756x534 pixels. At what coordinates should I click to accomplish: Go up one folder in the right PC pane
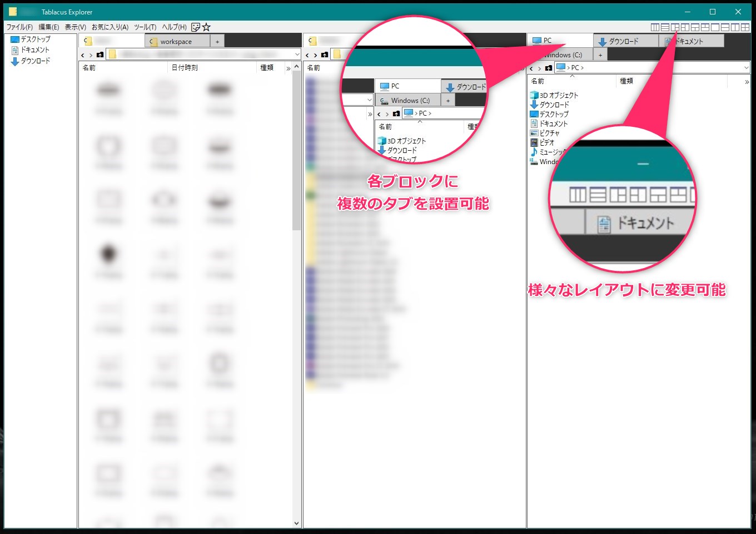(x=549, y=68)
